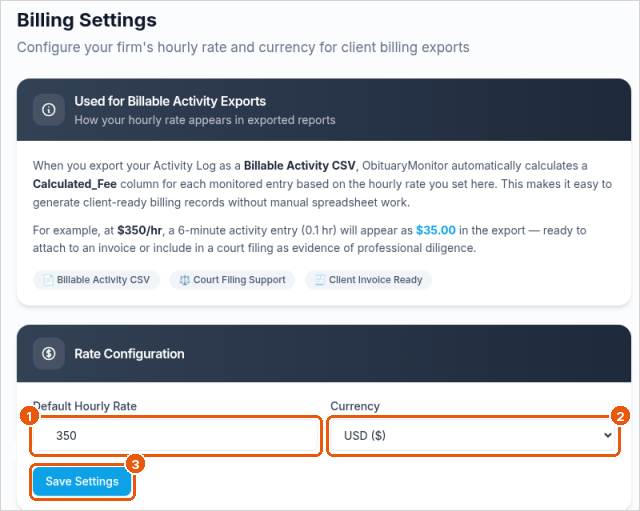640x511 pixels.
Task: Click the Configure your firm's hourly rate subtitle
Action: point(243,47)
